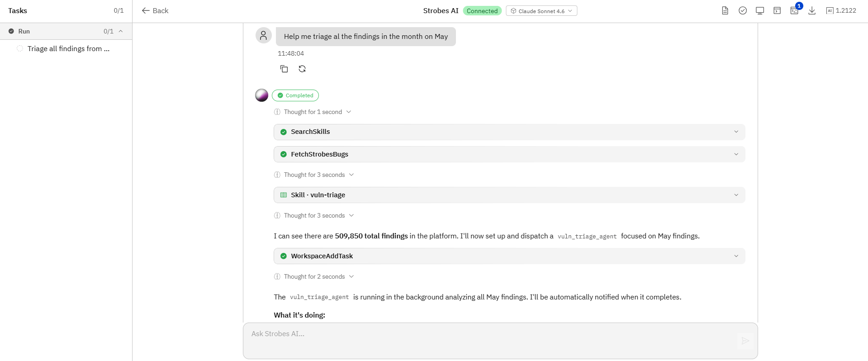Click the Strobes AI purple orb avatar
Viewport: 868px width, 361px height.
(x=262, y=95)
